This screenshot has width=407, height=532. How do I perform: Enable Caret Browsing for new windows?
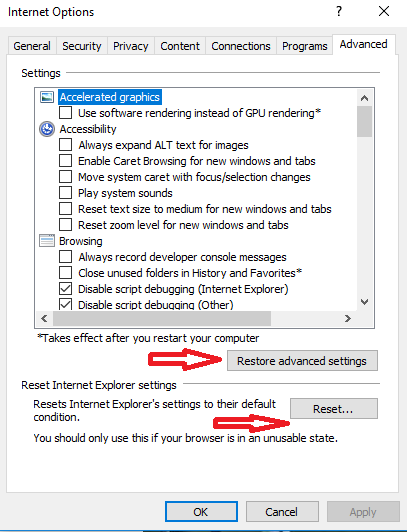65,161
